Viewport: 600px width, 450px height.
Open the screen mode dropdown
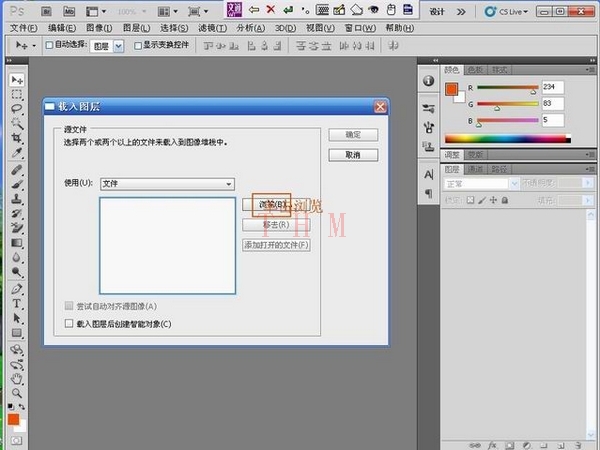point(198,11)
